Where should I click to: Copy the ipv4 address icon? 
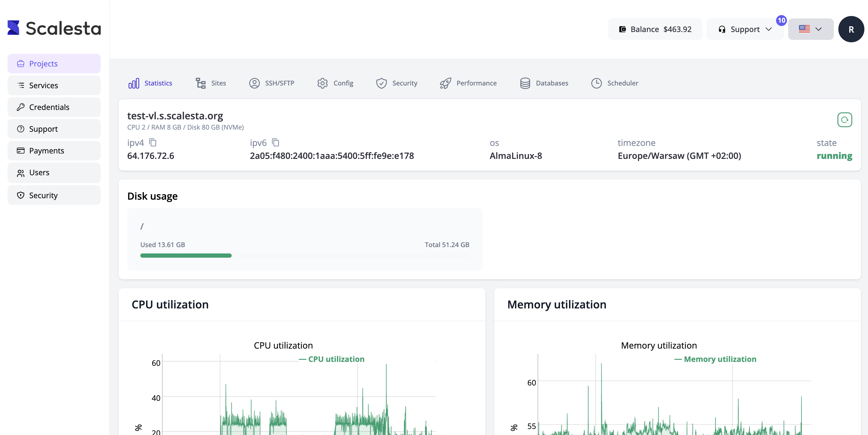coord(153,143)
